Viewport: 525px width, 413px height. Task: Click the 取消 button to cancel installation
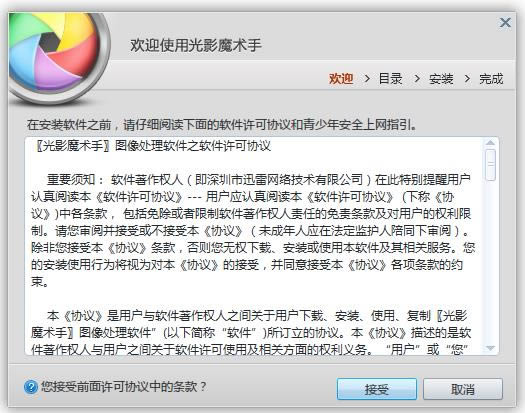(x=463, y=389)
